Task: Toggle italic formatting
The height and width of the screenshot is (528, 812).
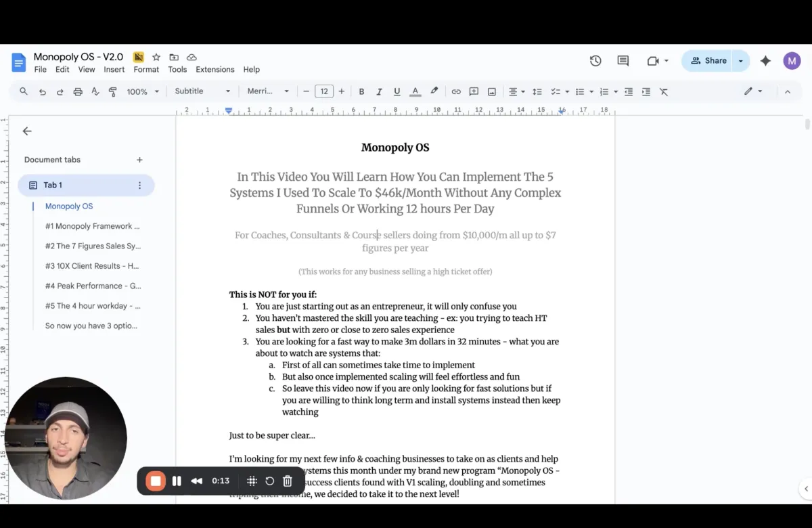Action: (379, 91)
